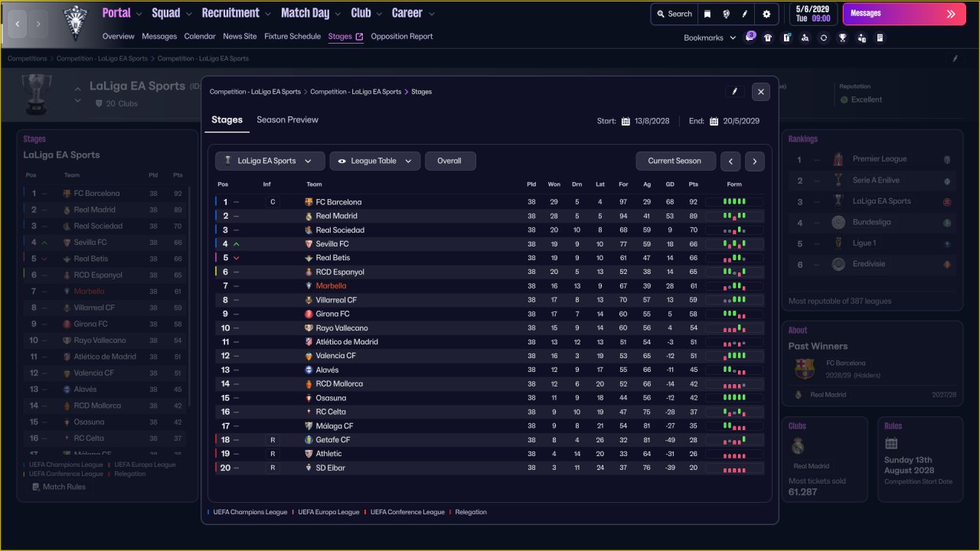This screenshot has height=551, width=980.
Task: Click the date and time display
Action: pyautogui.click(x=812, y=14)
